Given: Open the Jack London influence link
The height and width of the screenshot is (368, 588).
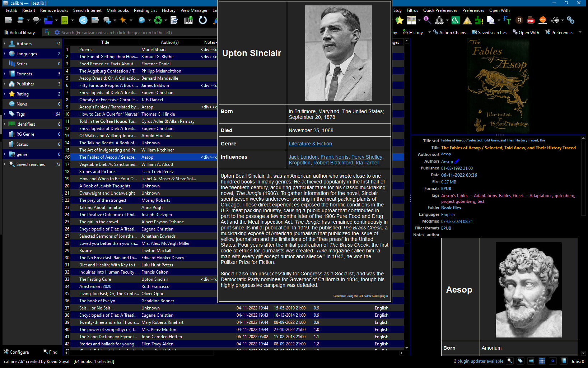Looking at the screenshot, I should coord(303,157).
